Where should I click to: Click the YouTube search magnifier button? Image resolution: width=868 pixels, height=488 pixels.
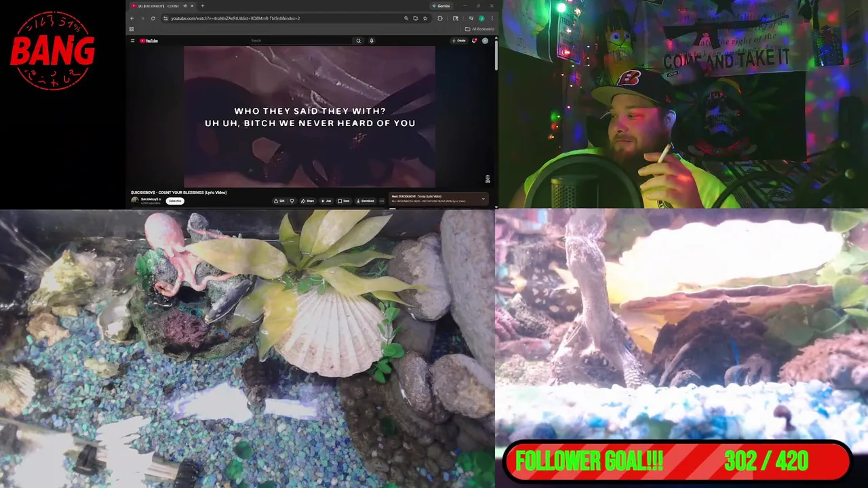click(359, 41)
